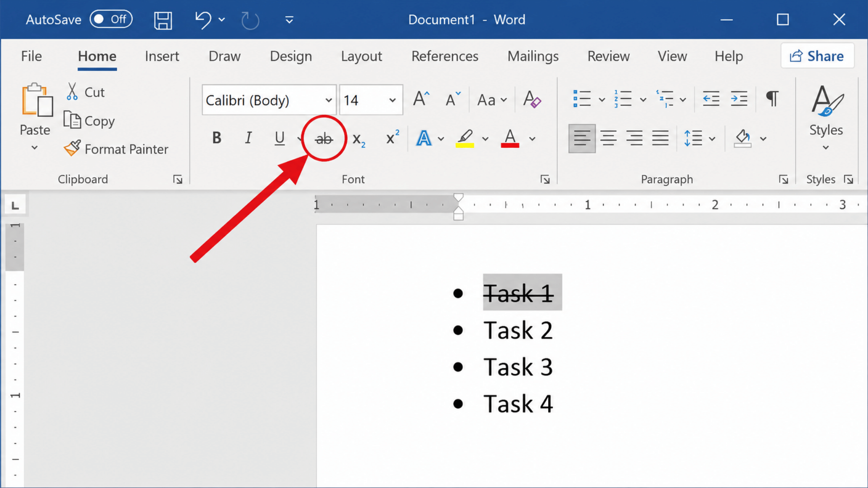This screenshot has height=488, width=868.
Task: Apply subscript formatting
Action: pyautogui.click(x=359, y=139)
